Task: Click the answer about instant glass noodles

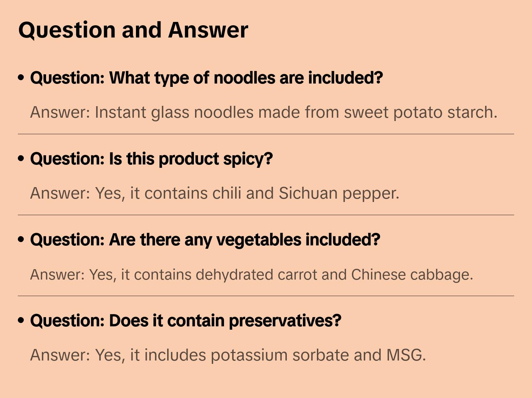Action: pyautogui.click(x=263, y=112)
